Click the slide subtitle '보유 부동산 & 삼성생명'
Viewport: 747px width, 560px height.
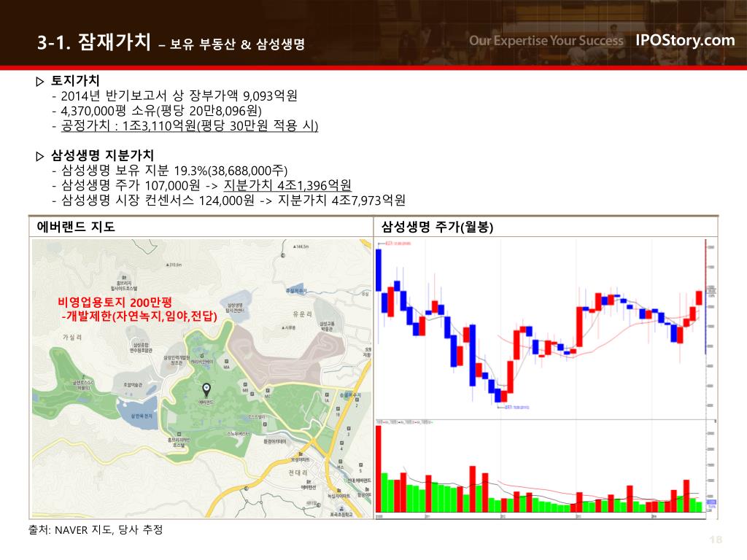(237, 44)
